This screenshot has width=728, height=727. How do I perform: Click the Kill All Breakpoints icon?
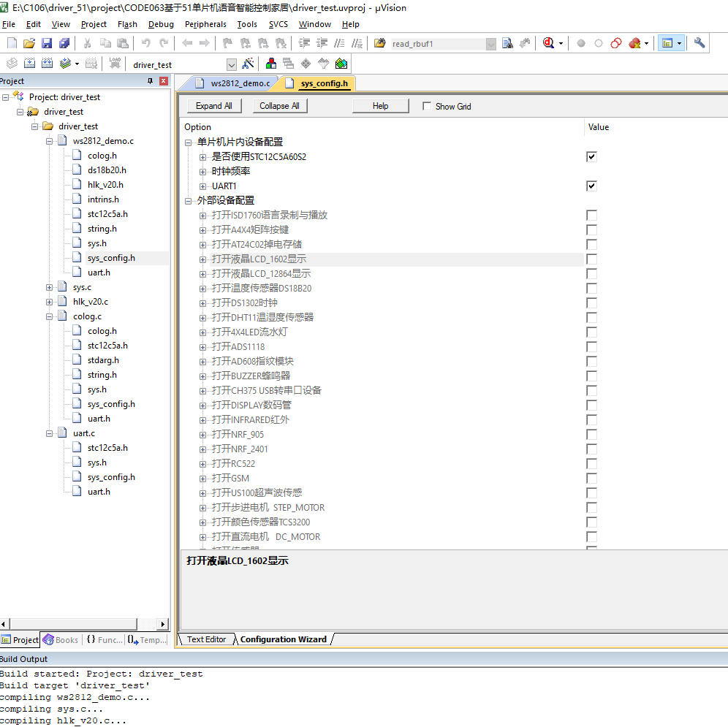(x=634, y=43)
